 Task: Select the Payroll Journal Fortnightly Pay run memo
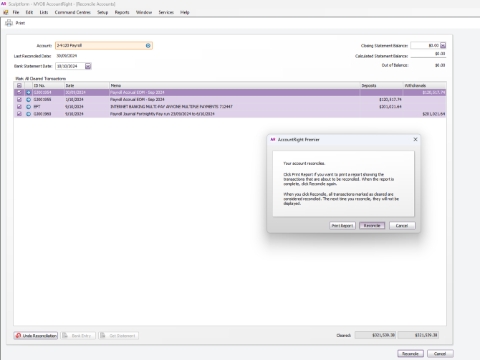[235, 114]
